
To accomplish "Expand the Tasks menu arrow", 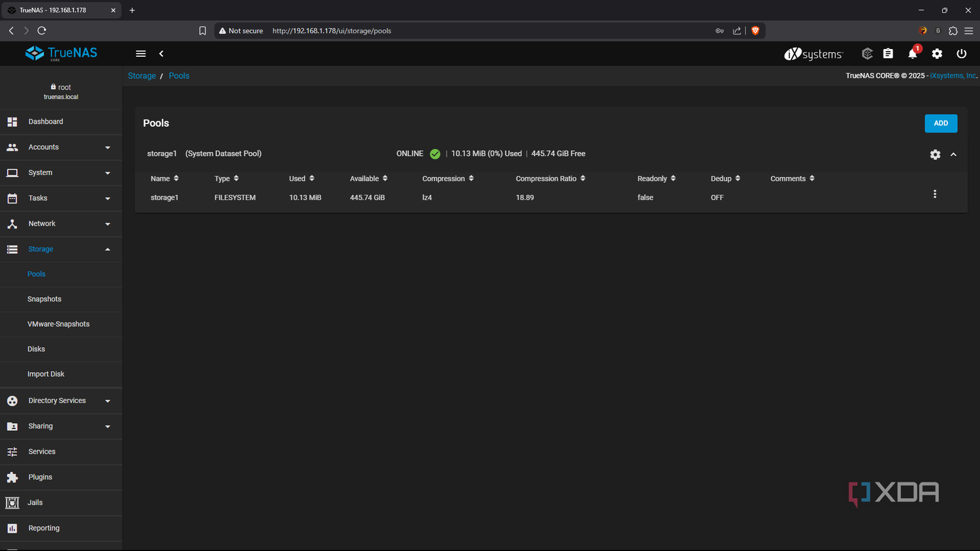I will (108, 198).
